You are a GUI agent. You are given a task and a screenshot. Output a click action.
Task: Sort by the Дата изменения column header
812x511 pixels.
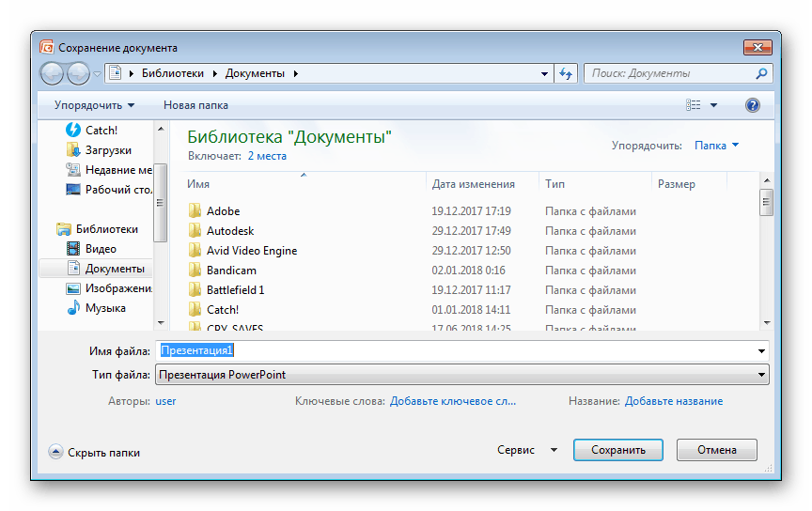tap(474, 184)
